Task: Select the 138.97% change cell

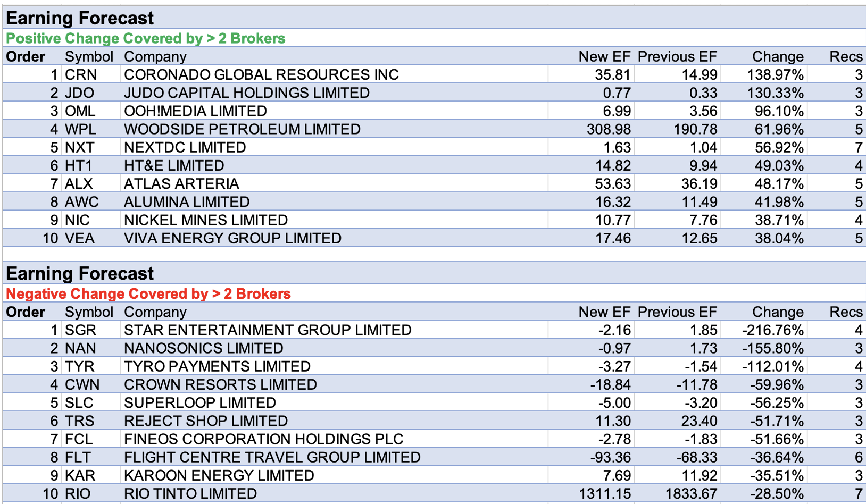Action: click(x=775, y=74)
